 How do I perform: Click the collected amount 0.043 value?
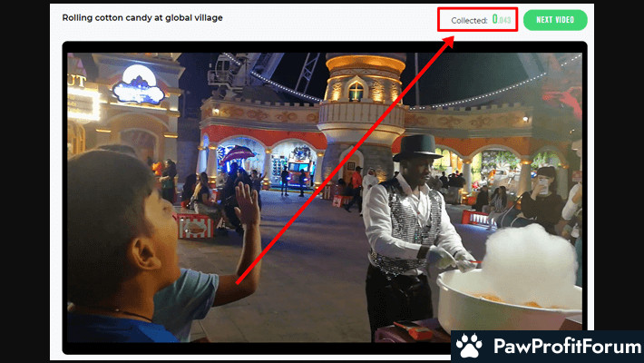coord(502,20)
